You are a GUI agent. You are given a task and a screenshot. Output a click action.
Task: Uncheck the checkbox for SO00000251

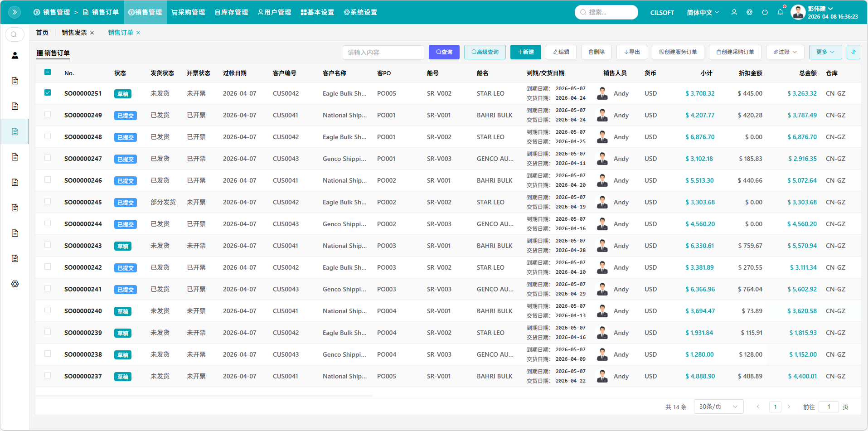[x=48, y=93]
